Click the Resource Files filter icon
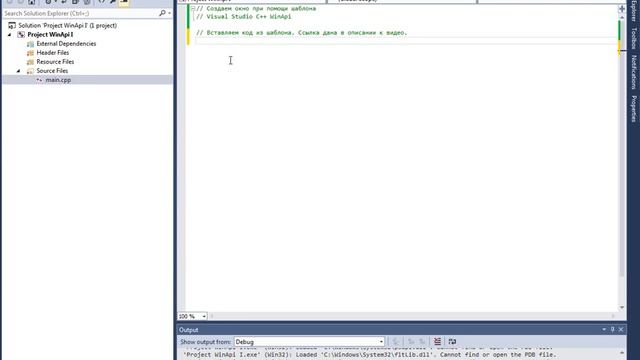The image size is (640, 360). [30, 62]
